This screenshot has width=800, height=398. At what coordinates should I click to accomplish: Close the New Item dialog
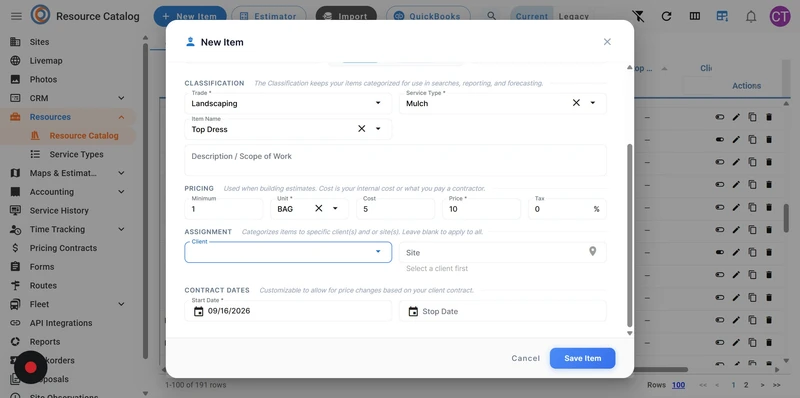pos(607,42)
